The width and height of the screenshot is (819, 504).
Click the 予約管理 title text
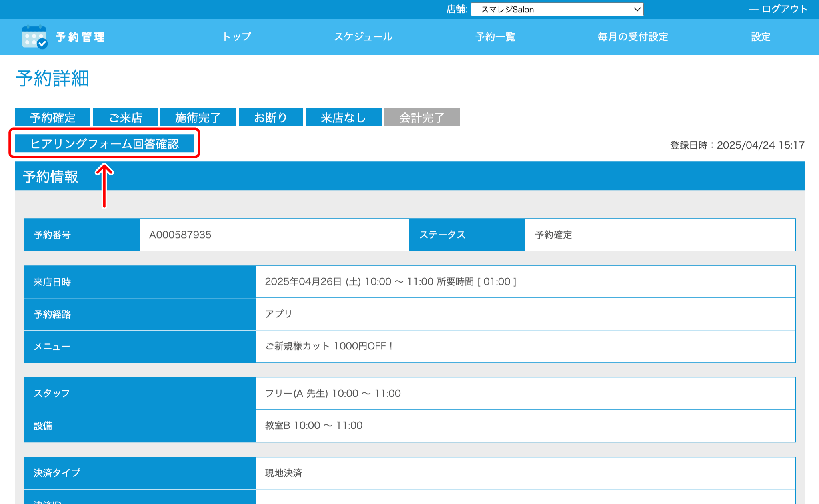[x=80, y=37]
